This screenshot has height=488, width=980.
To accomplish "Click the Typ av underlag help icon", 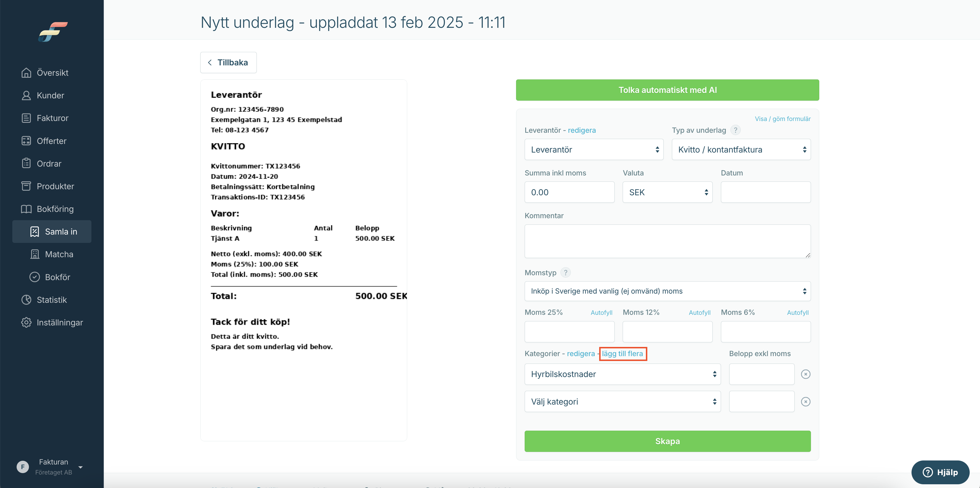I will [735, 130].
